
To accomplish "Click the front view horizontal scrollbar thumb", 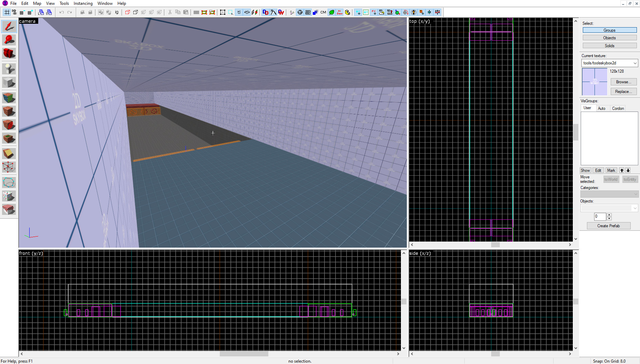I will pos(244,354).
